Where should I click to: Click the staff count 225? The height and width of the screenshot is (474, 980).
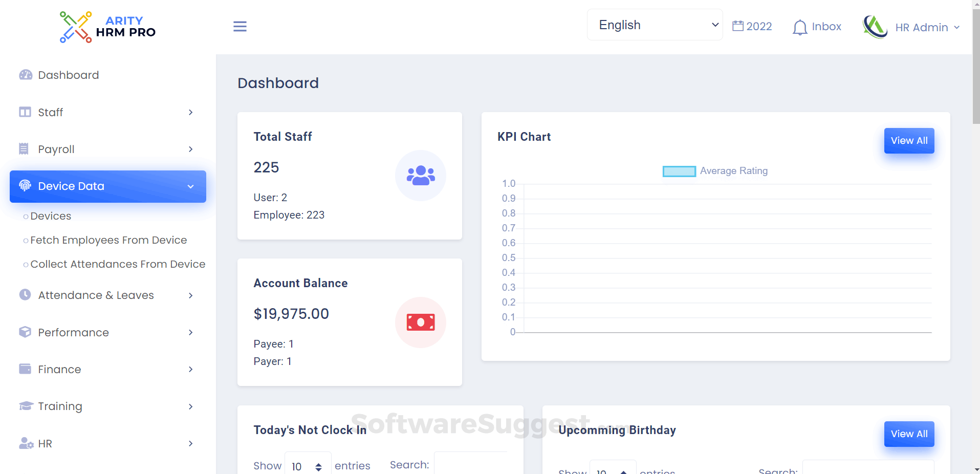click(266, 167)
